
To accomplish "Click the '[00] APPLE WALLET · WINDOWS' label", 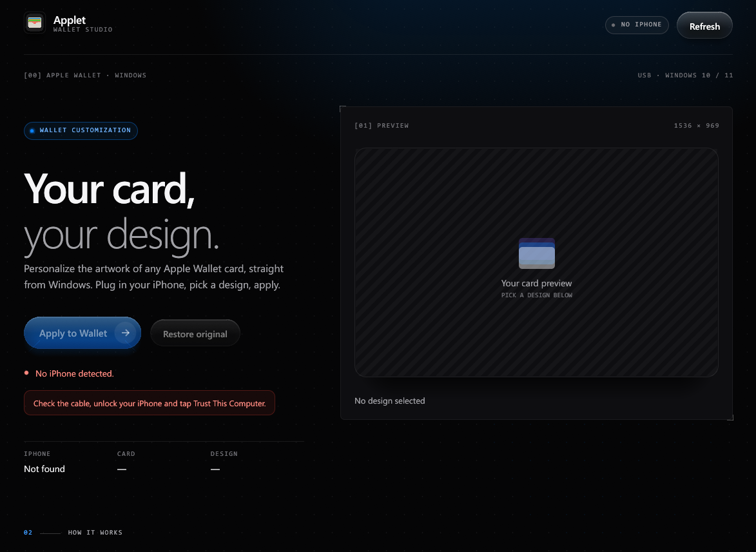I will tap(85, 75).
